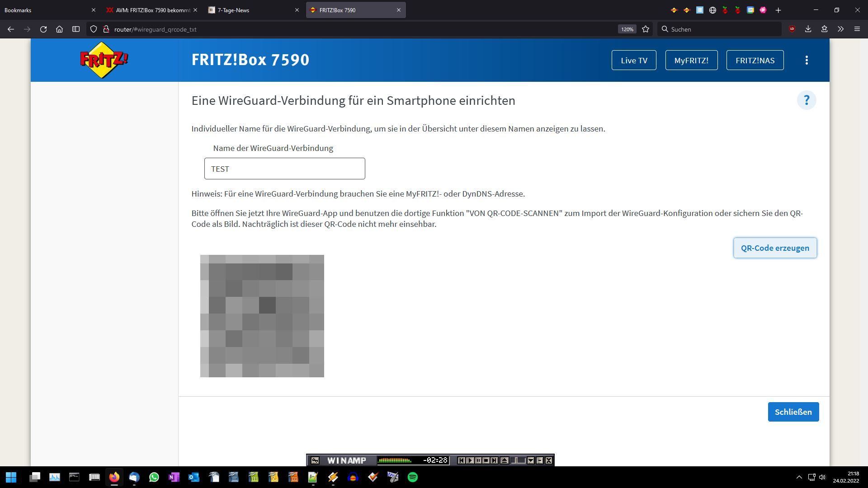The width and height of the screenshot is (868, 488).
Task: Open Winamp from the taskbar
Action: click(x=333, y=477)
